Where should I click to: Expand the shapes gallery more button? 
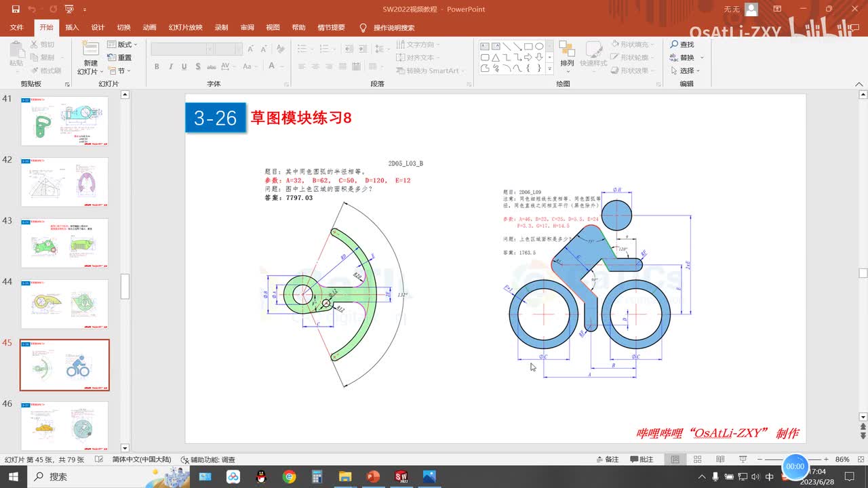coord(549,68)
